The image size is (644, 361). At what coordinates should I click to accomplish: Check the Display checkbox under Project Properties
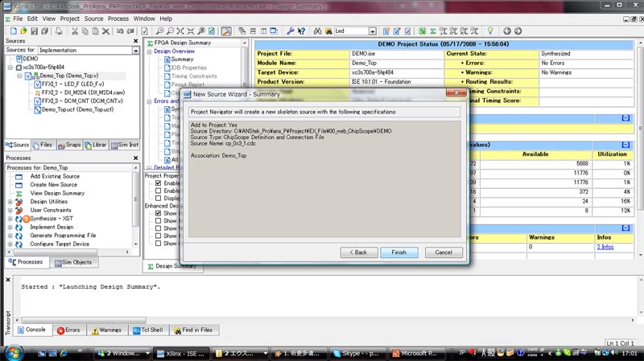click(158, 198)
